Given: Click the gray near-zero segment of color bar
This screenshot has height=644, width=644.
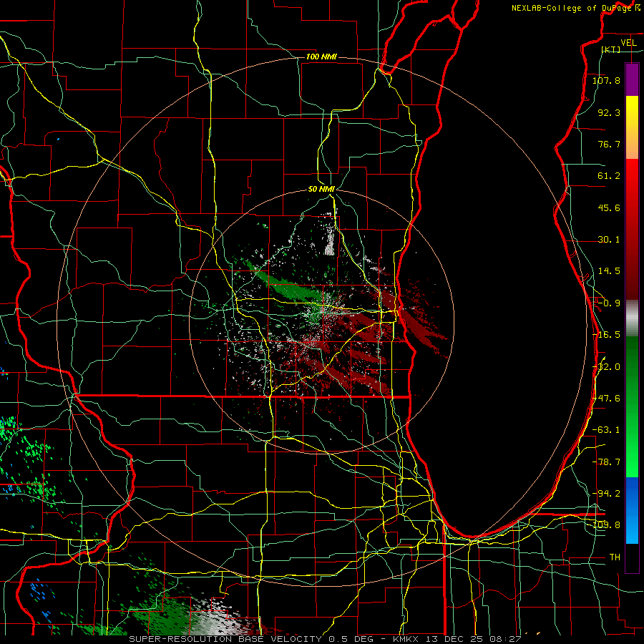Looking at the screenshot, I should 632,318.
